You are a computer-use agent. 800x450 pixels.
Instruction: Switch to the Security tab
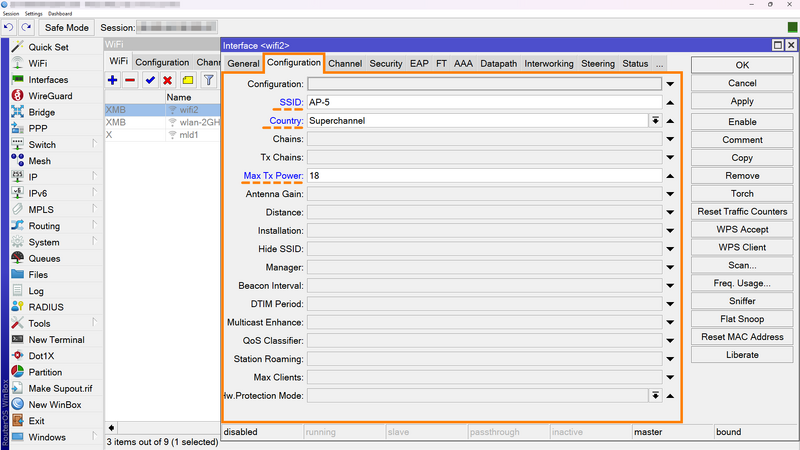[386, 64]
